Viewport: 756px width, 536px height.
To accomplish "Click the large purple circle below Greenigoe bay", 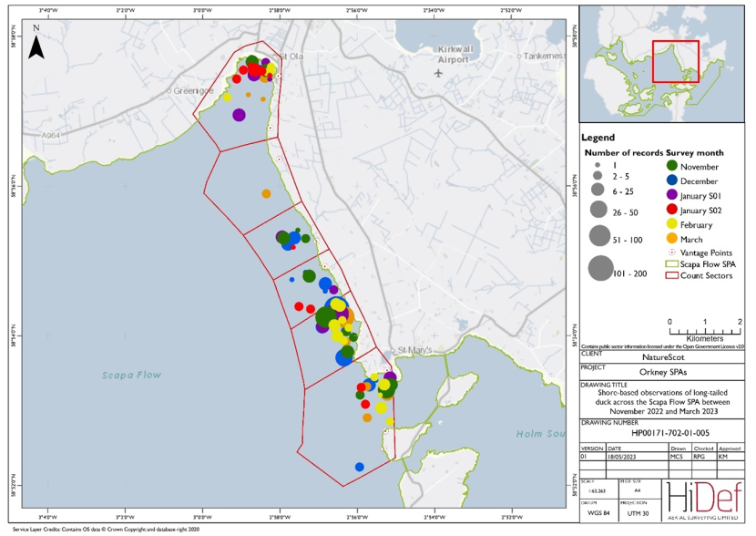I will coord(239,115).
